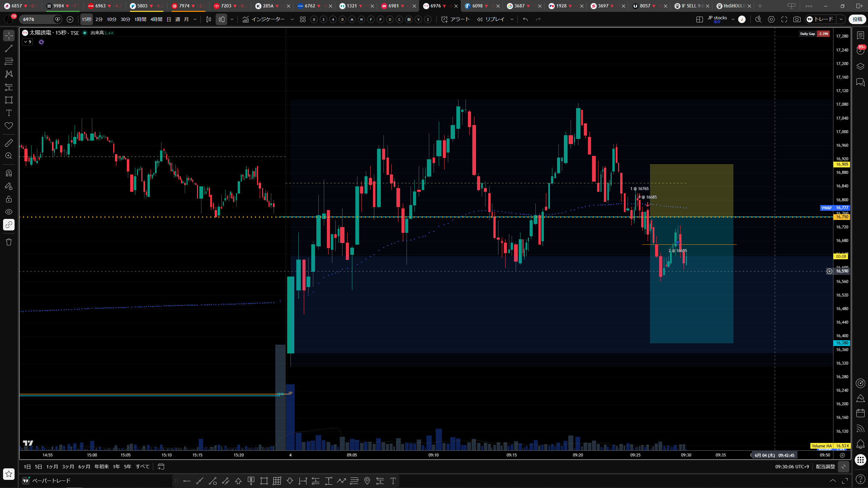Switch to the 7203 tab
The height and width of the screenshot is (488, 868).
tap(230, 6)
